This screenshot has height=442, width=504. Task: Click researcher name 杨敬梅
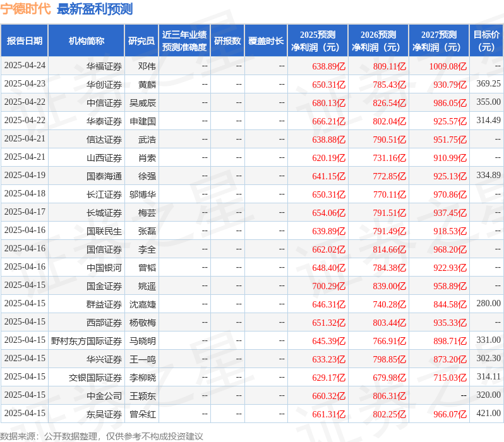(143, 323)
